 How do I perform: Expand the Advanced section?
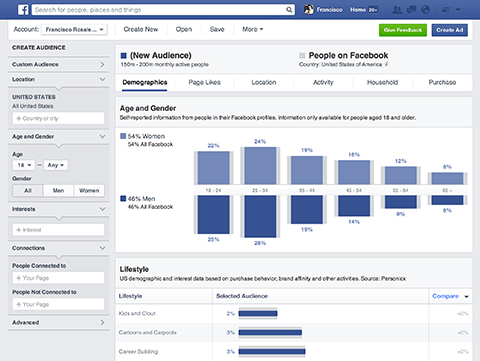(x=58, y=322)
